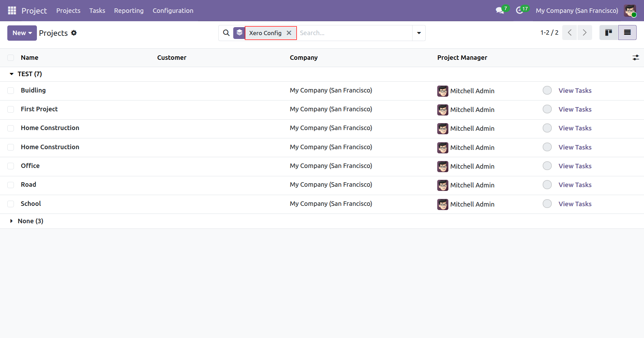The height and width of the screenshot is (338, 644).
Task: Click in the Search input field
Action: pyautogui.click(x=354, y=33)
